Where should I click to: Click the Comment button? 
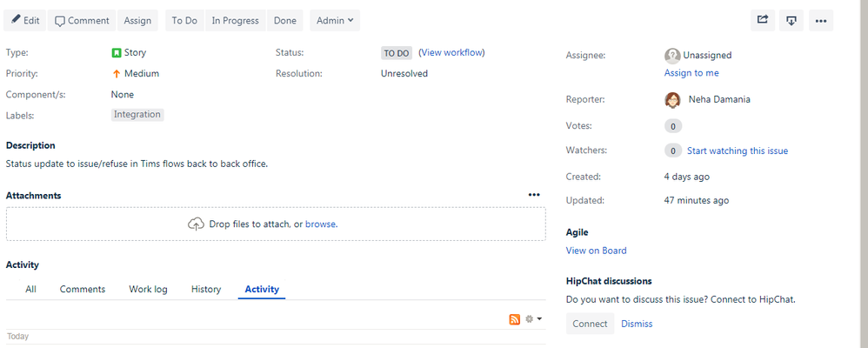[x=82, y=21]
